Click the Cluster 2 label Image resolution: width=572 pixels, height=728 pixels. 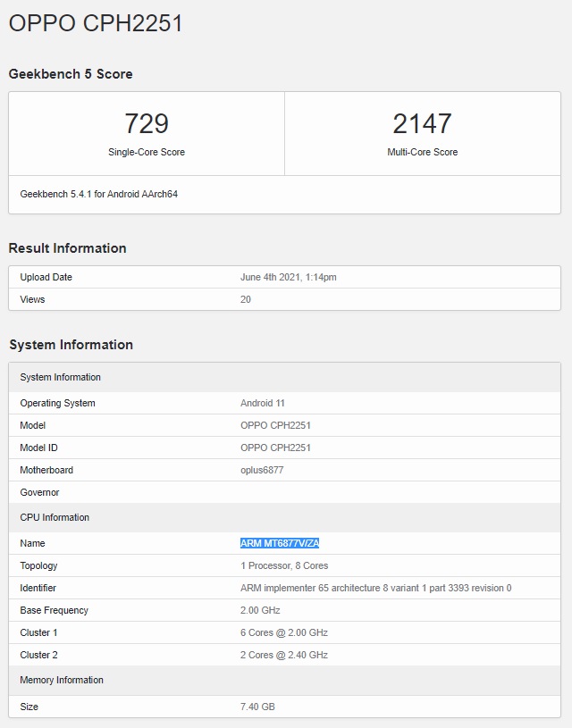tap(38, 655)
